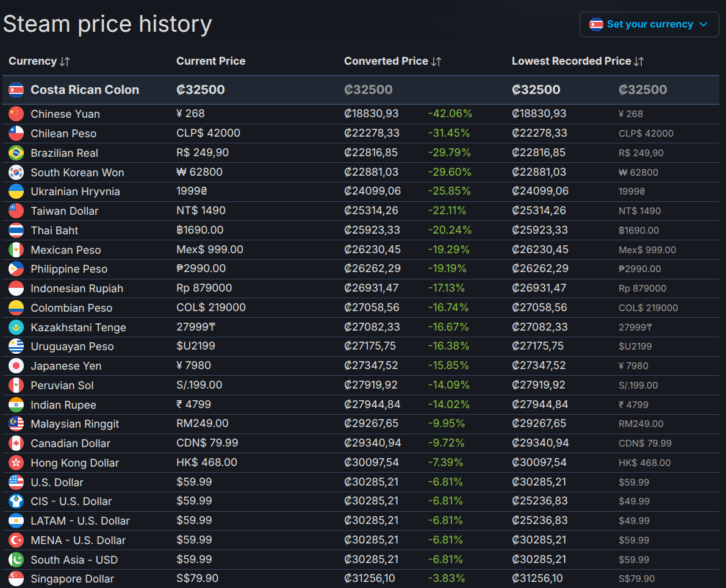Screen dimensions: 726x588
Task: Click the R$ 249,90 current price
Action: pos(203,152)
